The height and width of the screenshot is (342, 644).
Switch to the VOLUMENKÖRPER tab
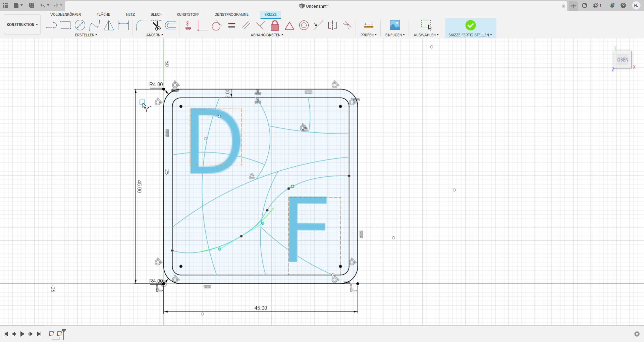click(66, 14)
